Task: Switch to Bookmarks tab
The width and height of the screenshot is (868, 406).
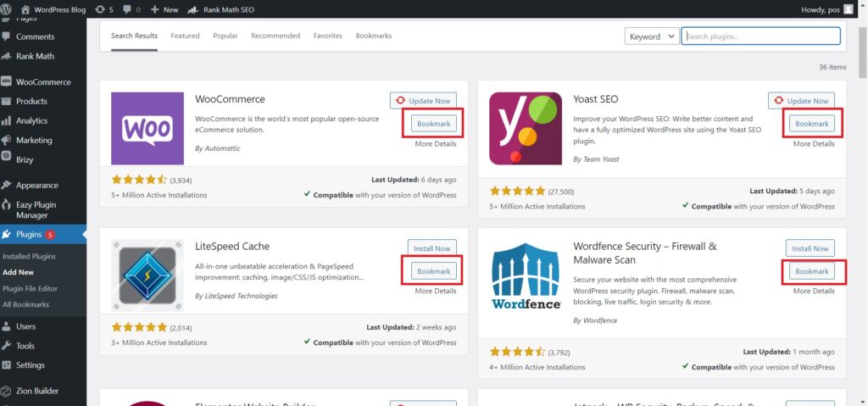Action: [x=374, y=36]
